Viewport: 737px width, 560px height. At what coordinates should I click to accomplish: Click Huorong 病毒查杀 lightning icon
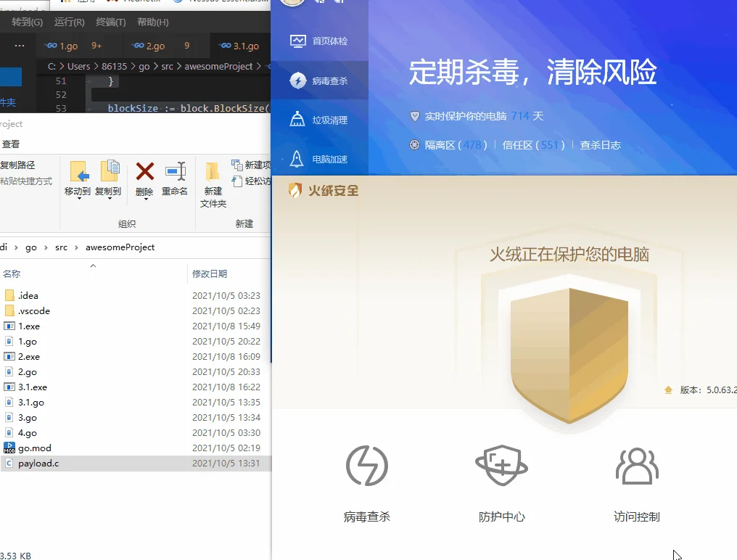pos(366,466)
